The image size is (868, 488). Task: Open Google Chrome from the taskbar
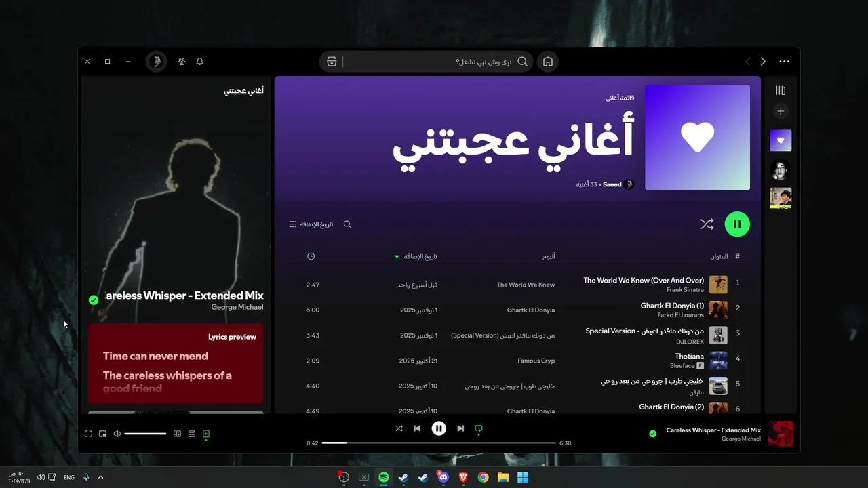483,477
